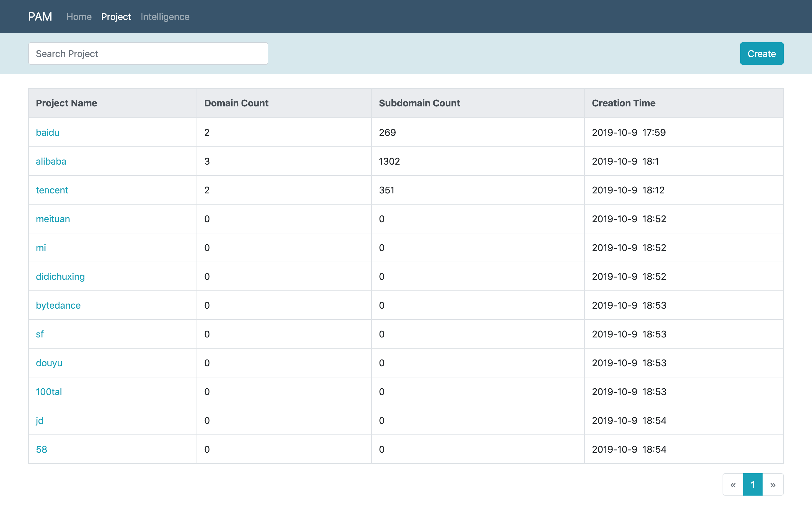The height and width of the screenshot is (505, 812).
Task: Open the Project navigation tab
Action: point(116,17)
